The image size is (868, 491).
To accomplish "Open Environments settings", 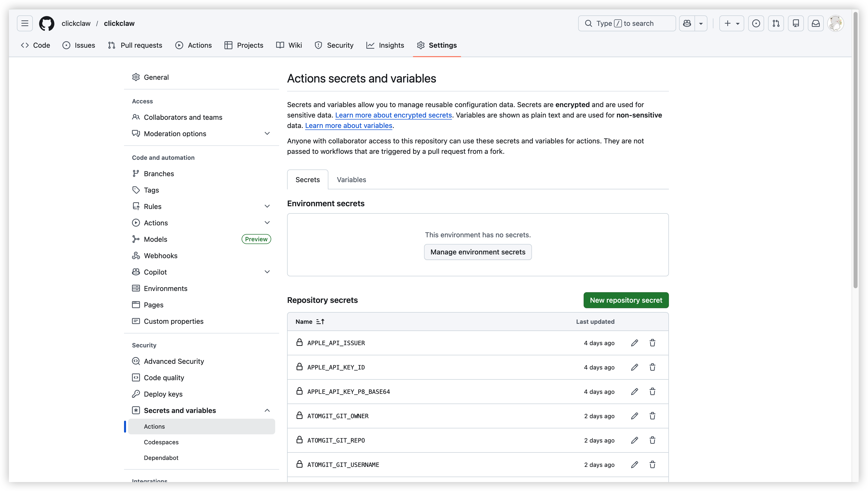I will [201, 288].
